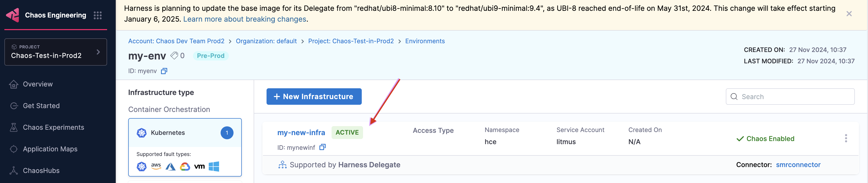Click the VMware vm fault icon
Viewport: 868px width, 183px height.
(199, 167)
